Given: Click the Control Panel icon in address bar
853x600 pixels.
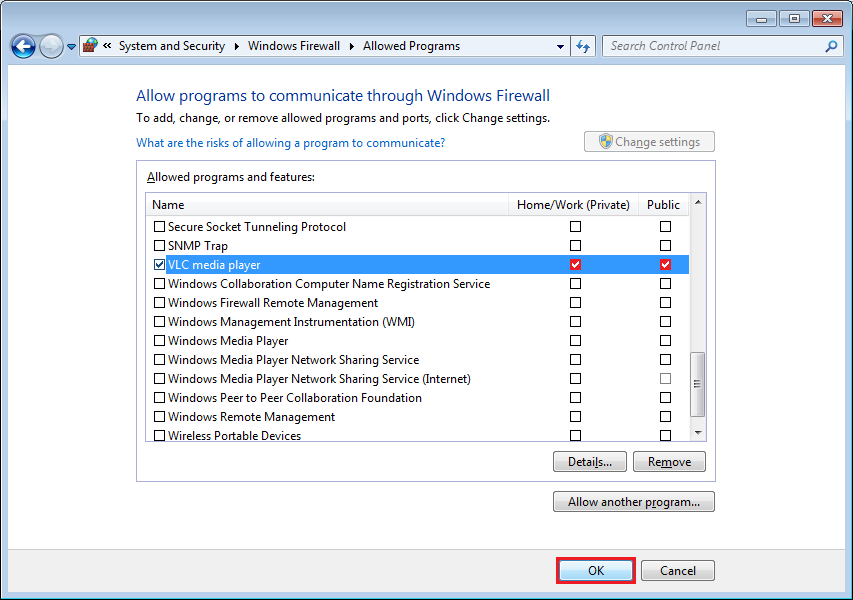Looking at the screenshot, I should click(x=90, y=46).
